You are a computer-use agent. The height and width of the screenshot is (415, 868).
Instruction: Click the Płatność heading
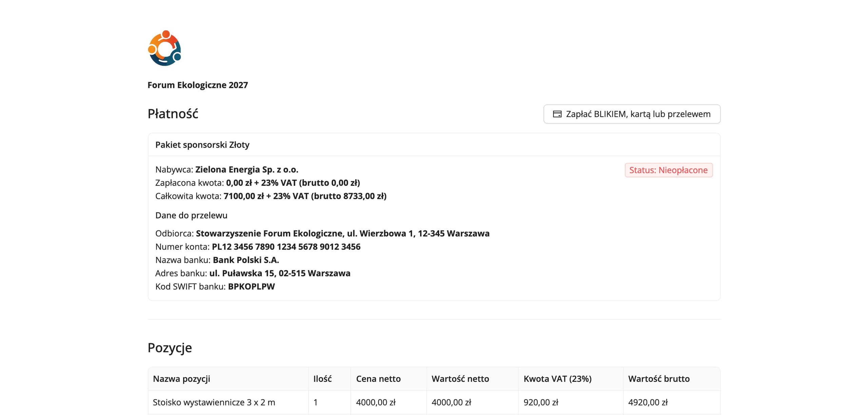pyautogui.click(x=173, y=114)
